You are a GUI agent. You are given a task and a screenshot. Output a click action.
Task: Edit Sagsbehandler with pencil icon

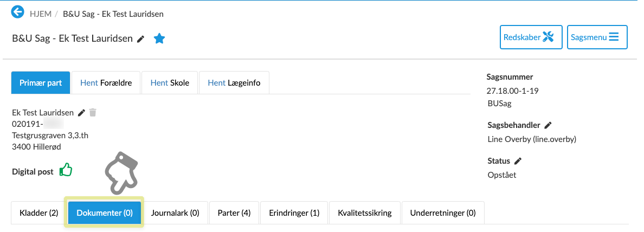pyautogui.click(x=548, y=125)
